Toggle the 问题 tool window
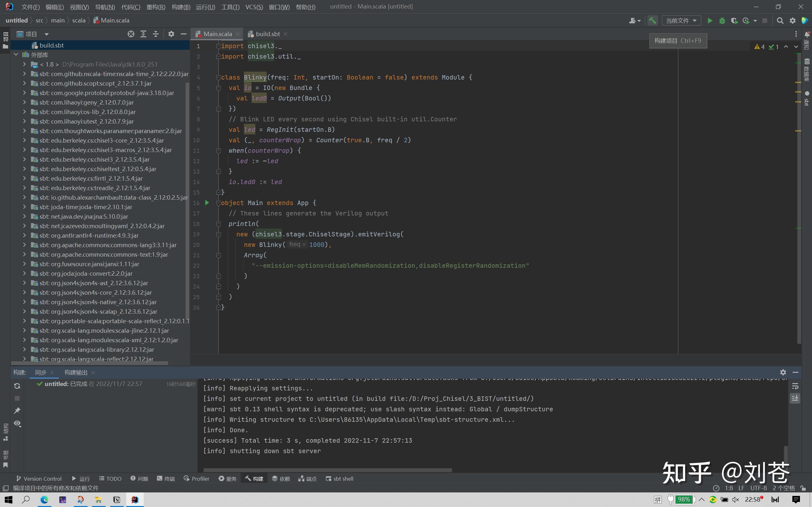 [139, 478]
